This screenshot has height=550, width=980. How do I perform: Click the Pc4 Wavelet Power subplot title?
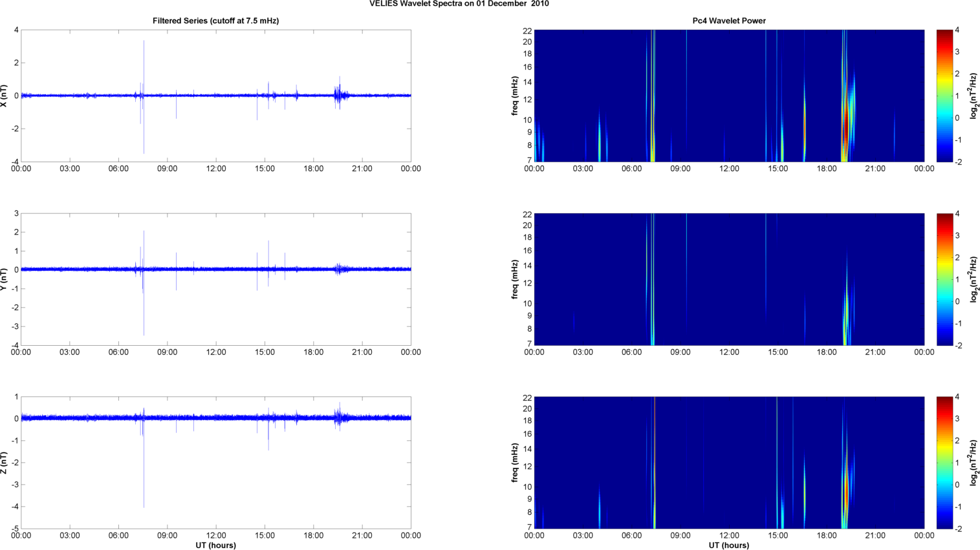728,21
